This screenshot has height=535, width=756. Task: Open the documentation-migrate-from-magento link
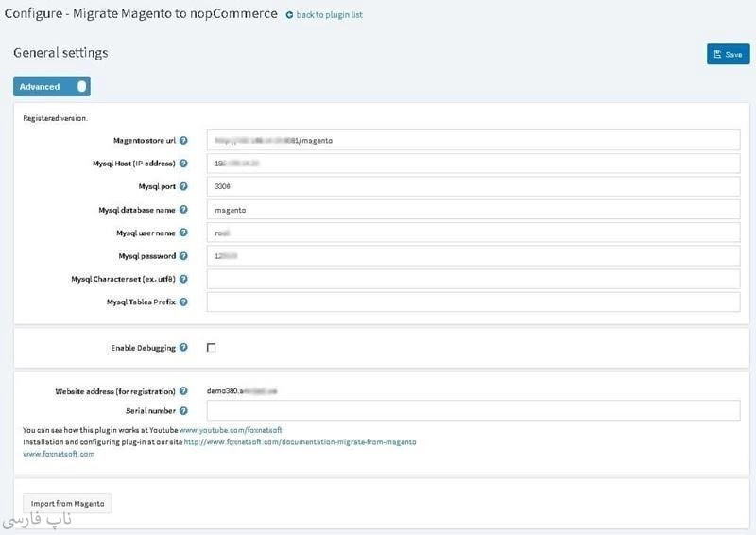click(300, 441)
